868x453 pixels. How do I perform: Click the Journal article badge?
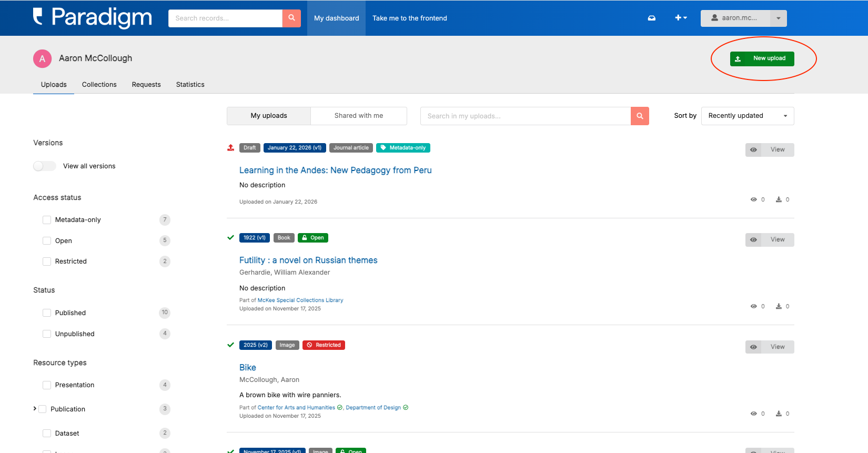point(351,148)
